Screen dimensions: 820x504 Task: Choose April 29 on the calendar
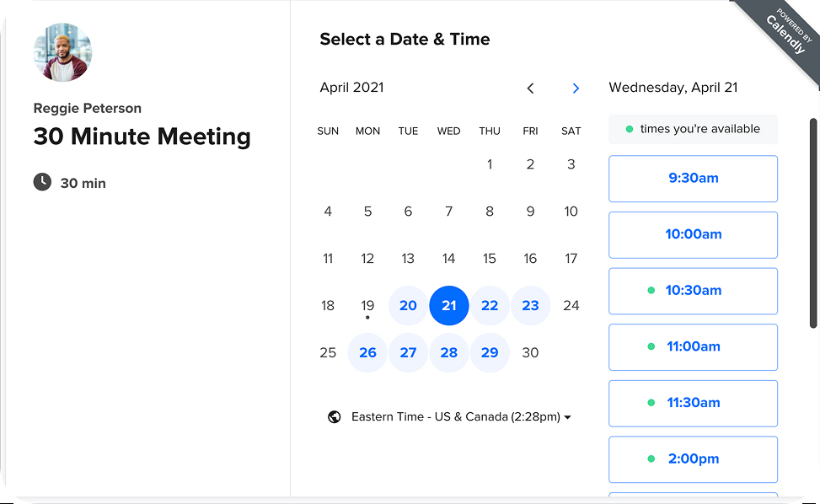(x=490, y=353)
